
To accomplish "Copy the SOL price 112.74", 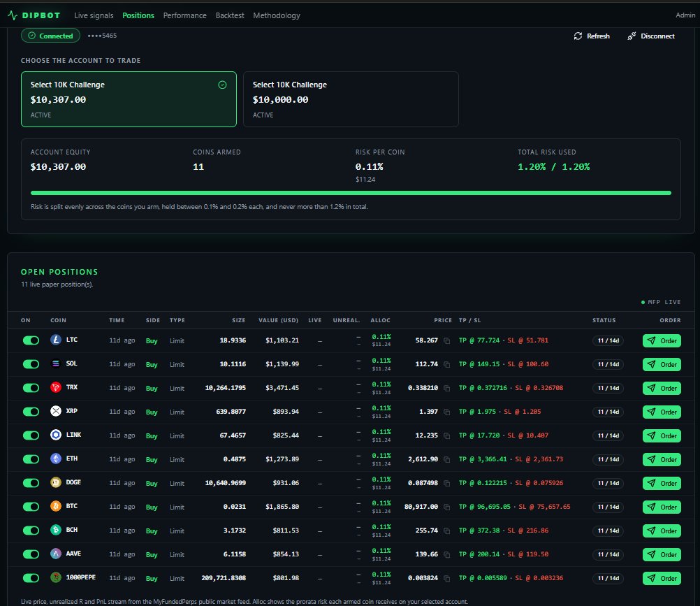I will [x=447, y=364].
